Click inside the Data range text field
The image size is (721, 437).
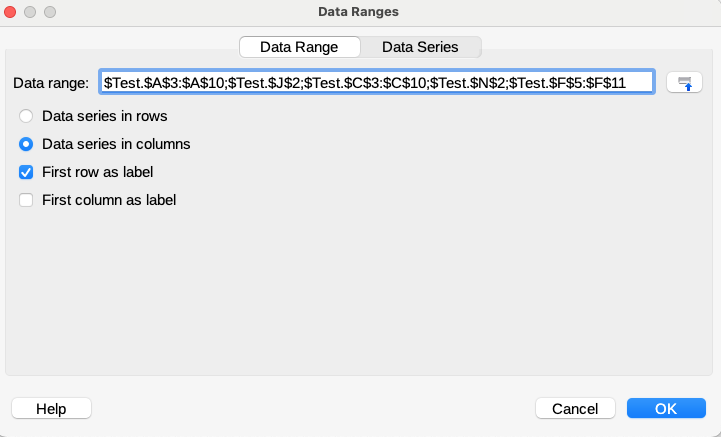tap(378, 82)
